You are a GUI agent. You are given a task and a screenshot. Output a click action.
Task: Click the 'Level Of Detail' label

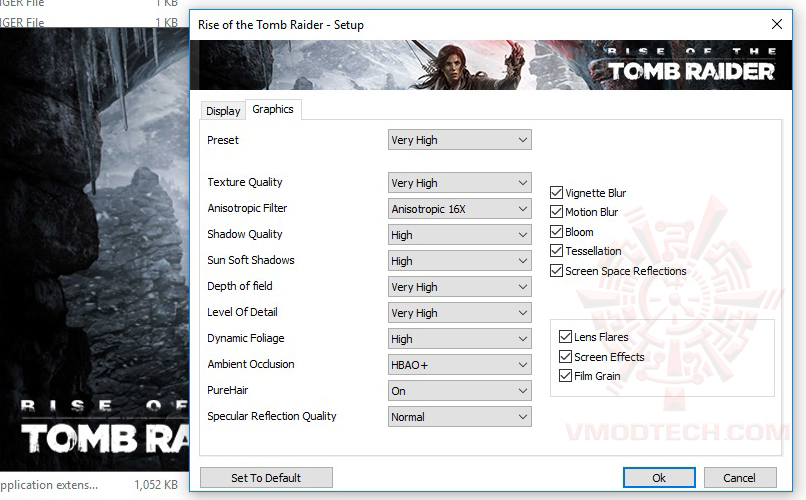242,312
